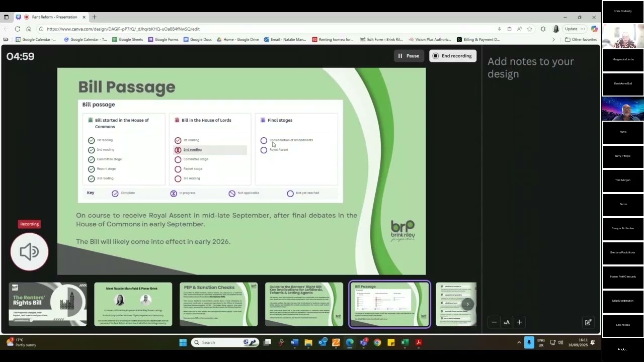Show next slide thumbnails with arrow
Image resolution: width=644 pixels, height=362 pixels.
tap(467, 304)
